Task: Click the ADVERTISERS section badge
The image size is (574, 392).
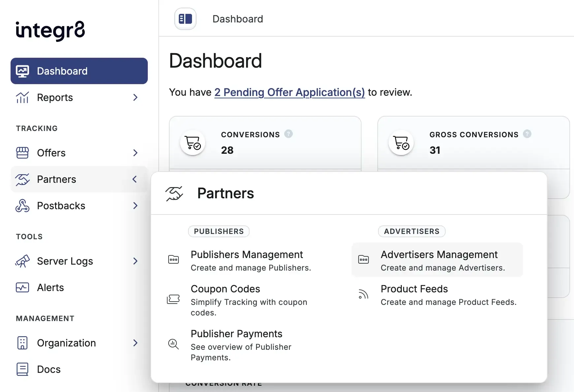Action: tap(412, 231)
